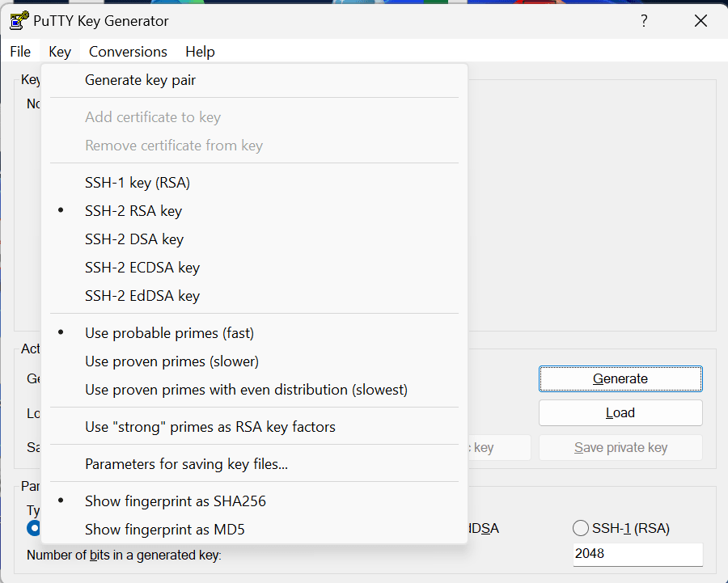This screenshot has width=728, height=583.
Task: Close the PuTTY Key Generator window
Action: [700, 21]
